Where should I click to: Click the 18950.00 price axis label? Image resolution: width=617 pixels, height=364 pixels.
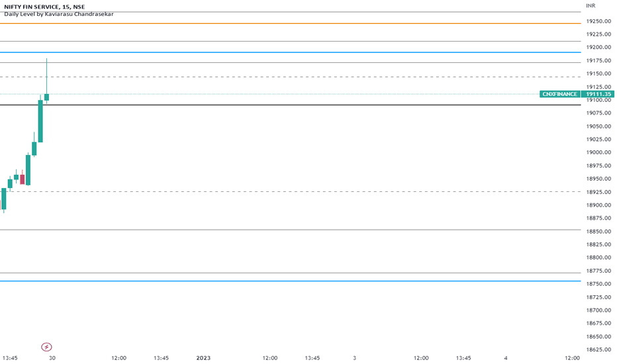coord(598,179)
